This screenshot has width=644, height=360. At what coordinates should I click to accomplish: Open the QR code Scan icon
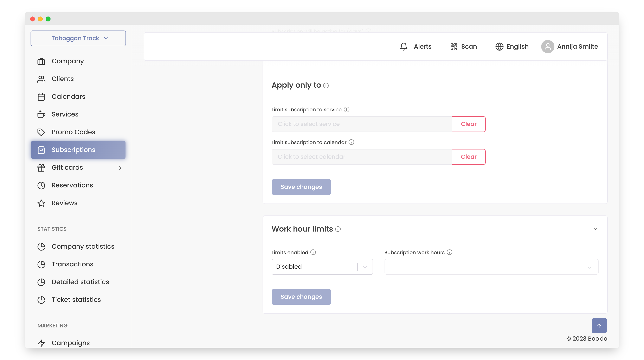pyautogui.click(x=454, y=47)
